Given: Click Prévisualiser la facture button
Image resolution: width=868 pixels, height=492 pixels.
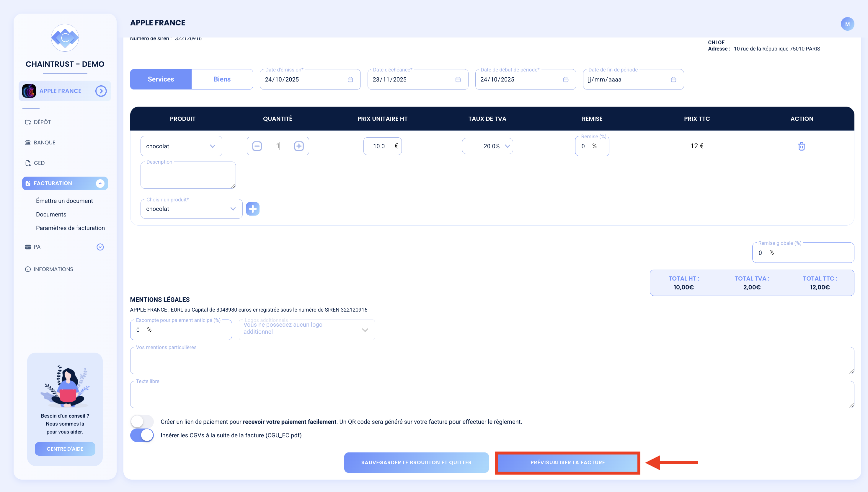Looking at the screenshot, I should tap(567, 462).
